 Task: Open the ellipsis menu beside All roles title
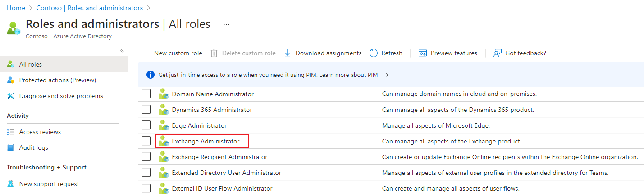[226, 24]
